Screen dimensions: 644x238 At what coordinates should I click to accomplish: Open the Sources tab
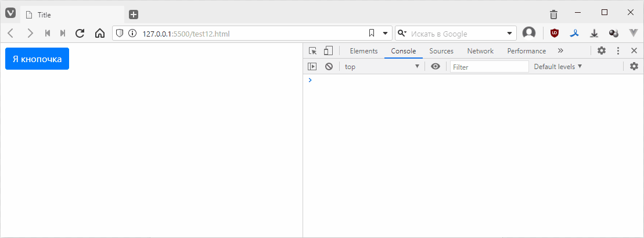pyautogui.click(x=441, y=51)
